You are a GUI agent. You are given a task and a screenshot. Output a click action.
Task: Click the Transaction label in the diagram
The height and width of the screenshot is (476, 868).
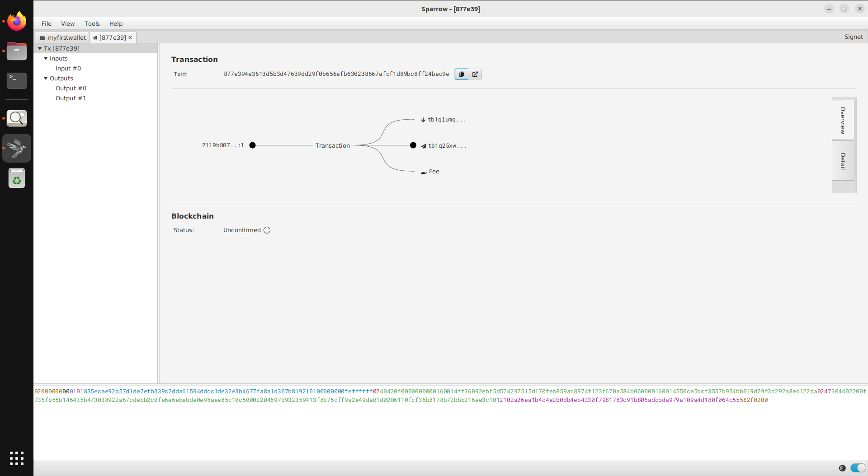point(333,145)
